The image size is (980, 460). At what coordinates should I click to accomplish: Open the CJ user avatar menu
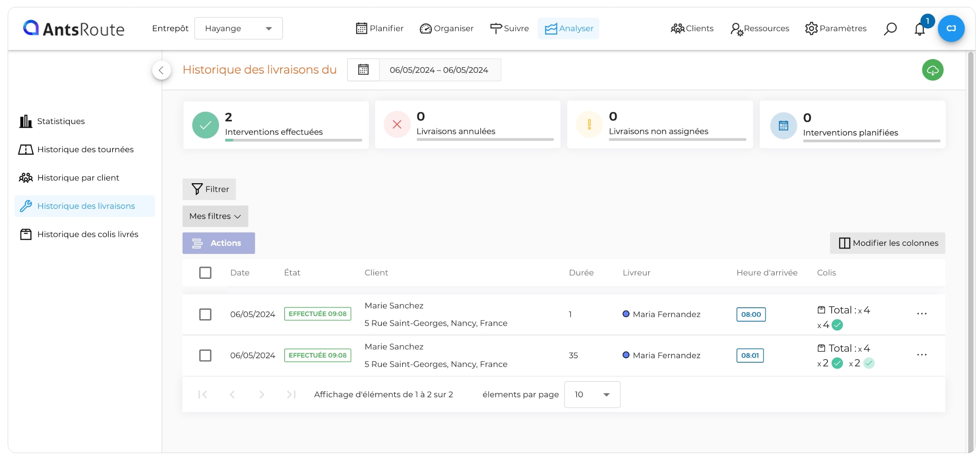[951, 28]
